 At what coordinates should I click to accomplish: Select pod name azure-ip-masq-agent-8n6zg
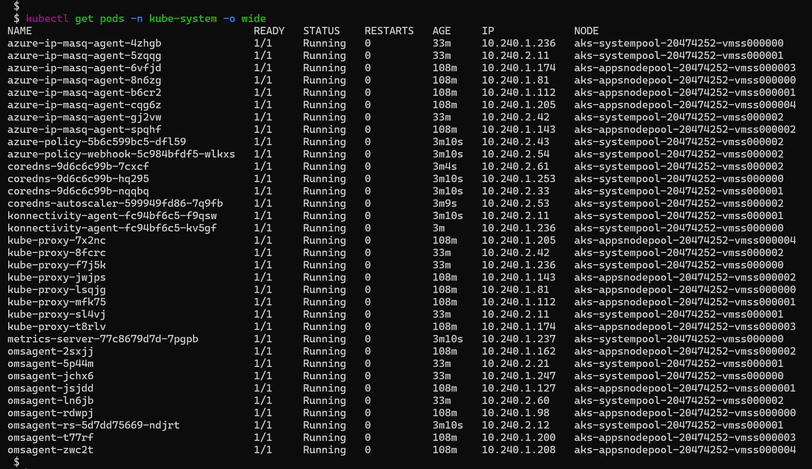(x=84, y=80)
